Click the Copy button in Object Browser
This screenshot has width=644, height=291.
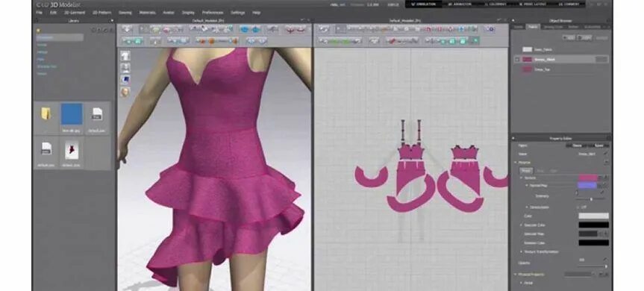[x=584, y=37]
